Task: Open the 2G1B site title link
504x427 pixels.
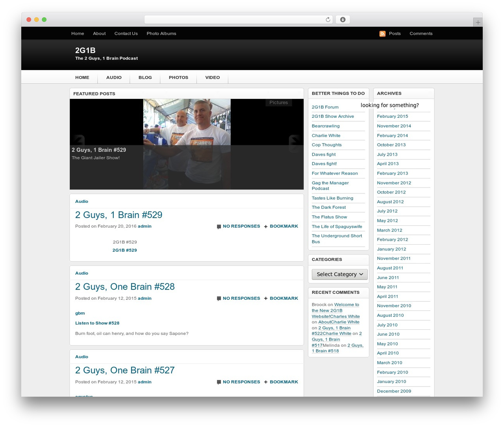Action: pos(85,50)
